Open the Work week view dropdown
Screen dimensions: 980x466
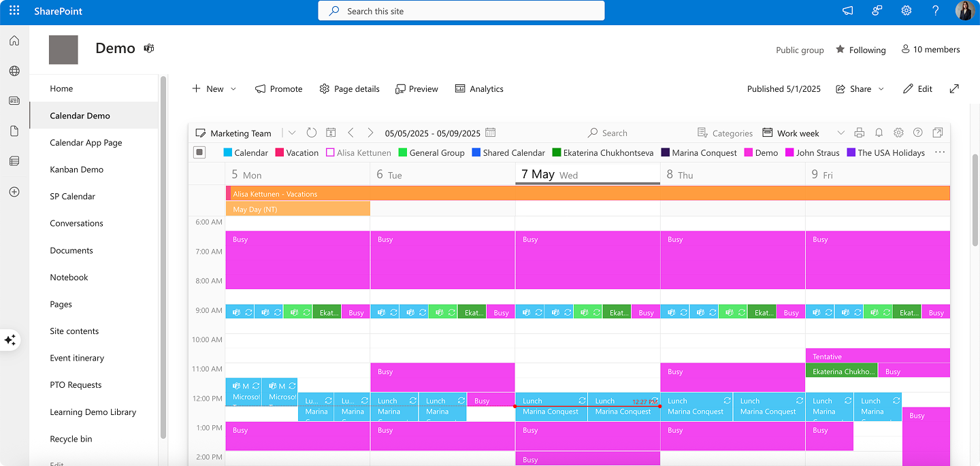tap(841, 133)
